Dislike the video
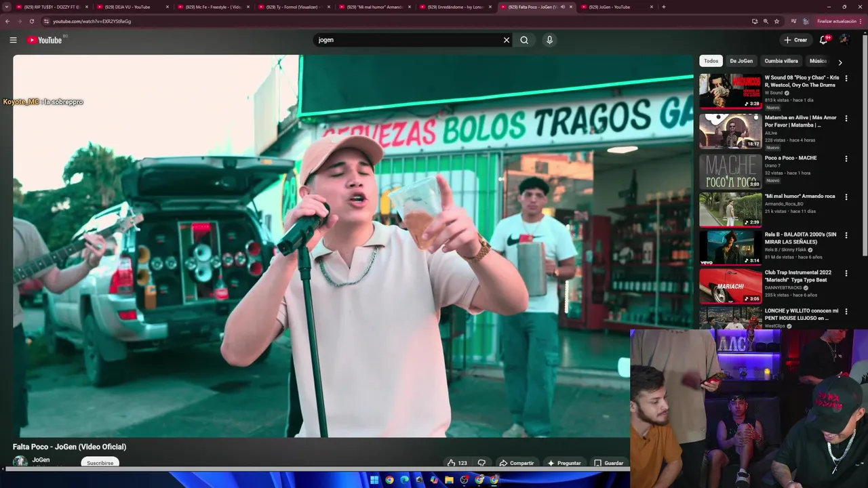Viewport: 868px width, 488px height. tap(481, 463)
